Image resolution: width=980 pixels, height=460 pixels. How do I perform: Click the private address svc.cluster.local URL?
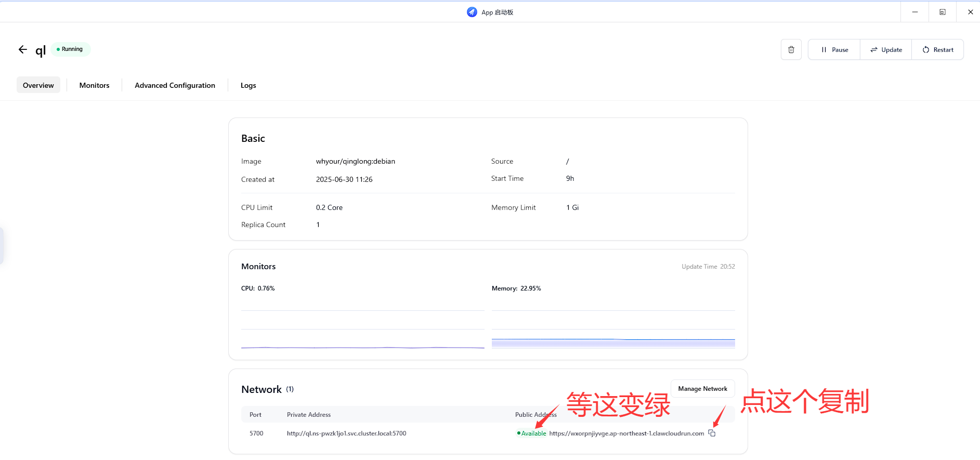click(x=346, y=433)
